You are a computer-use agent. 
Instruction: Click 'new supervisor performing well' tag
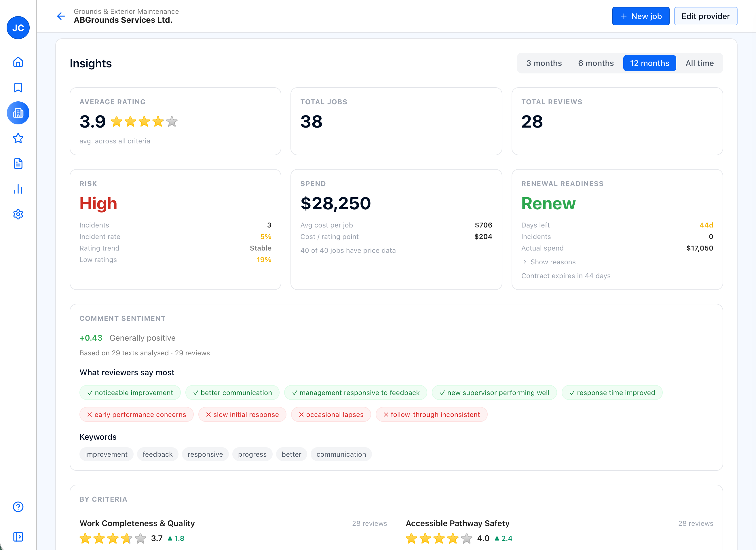[x=494, y=393]
